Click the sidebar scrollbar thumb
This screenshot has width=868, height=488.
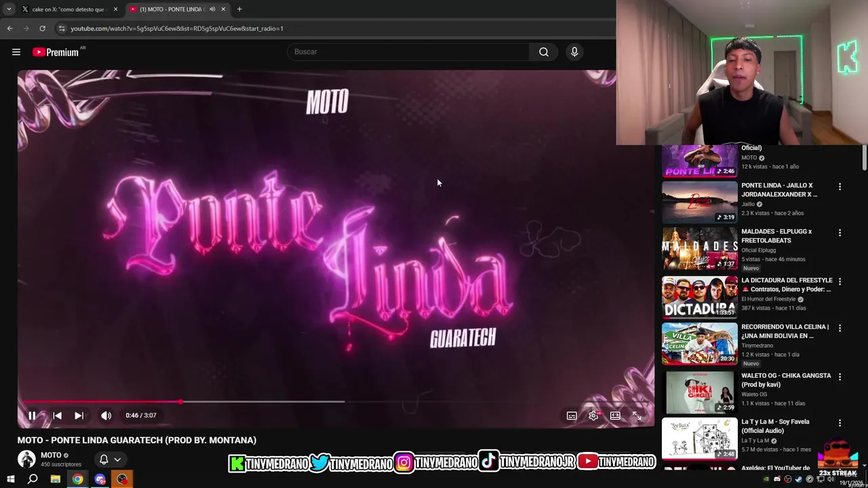tap(864, 157)
